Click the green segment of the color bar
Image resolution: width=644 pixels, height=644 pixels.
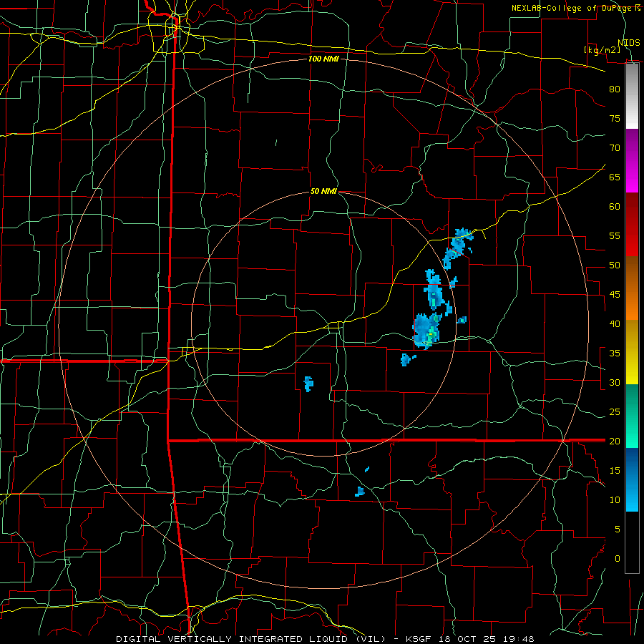[632, 416]
